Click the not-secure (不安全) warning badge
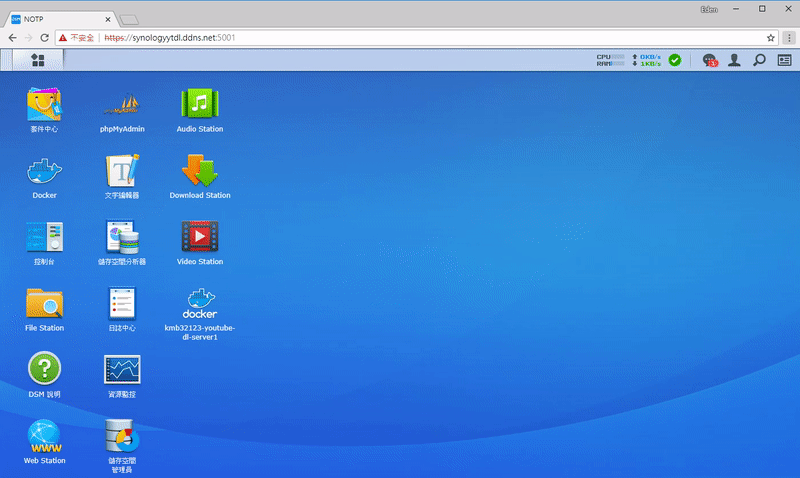 (x=77, y=38)
